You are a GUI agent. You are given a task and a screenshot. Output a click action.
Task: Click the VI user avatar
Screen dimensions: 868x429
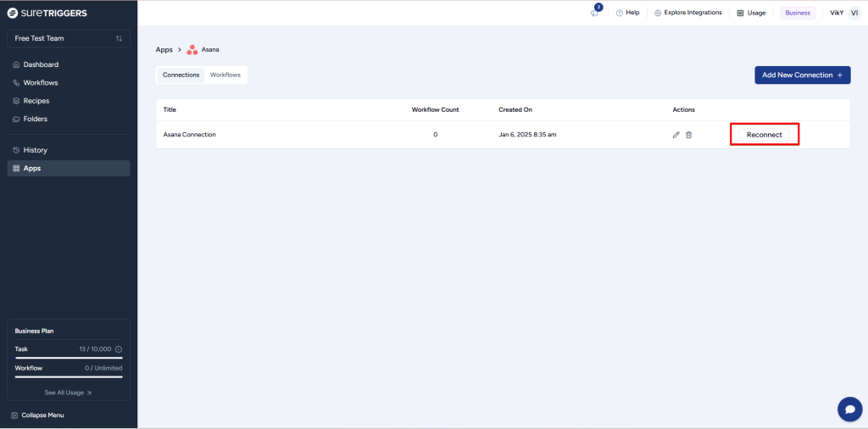coord(854,13)
